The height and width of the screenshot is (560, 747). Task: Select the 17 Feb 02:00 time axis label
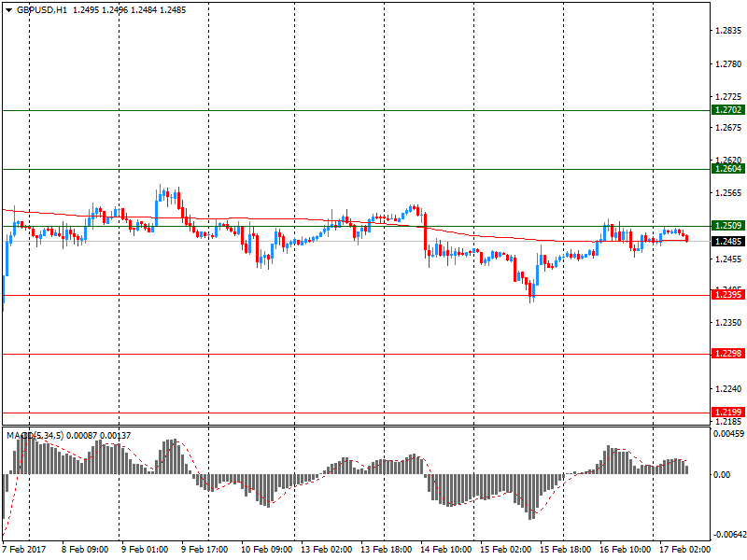pos(684,550)
